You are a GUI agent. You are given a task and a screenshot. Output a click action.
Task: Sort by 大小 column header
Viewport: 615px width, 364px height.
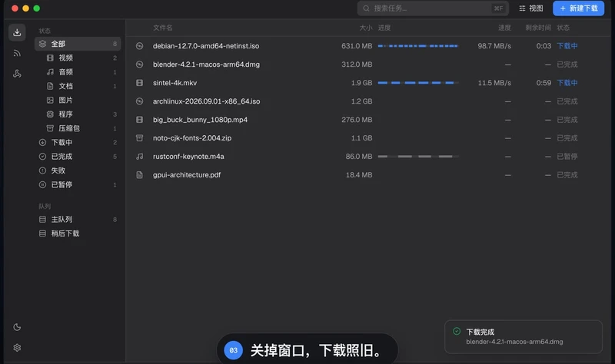tap(366, 28)
